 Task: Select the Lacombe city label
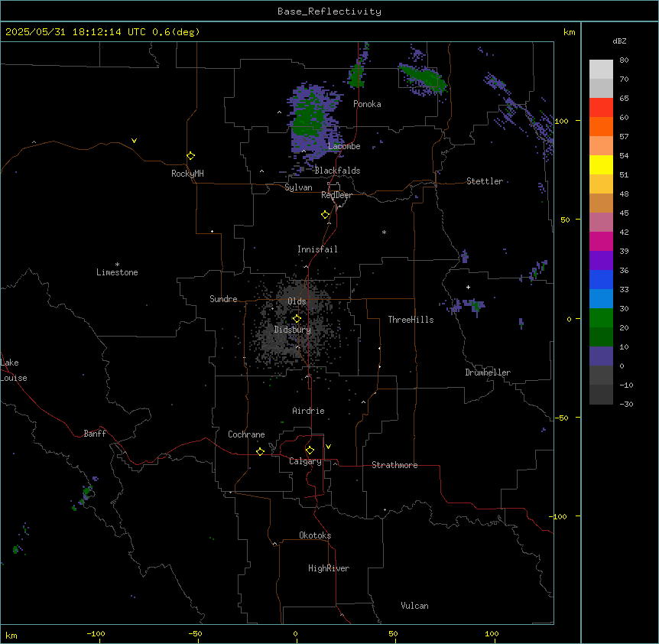click(x=344, y=146)
